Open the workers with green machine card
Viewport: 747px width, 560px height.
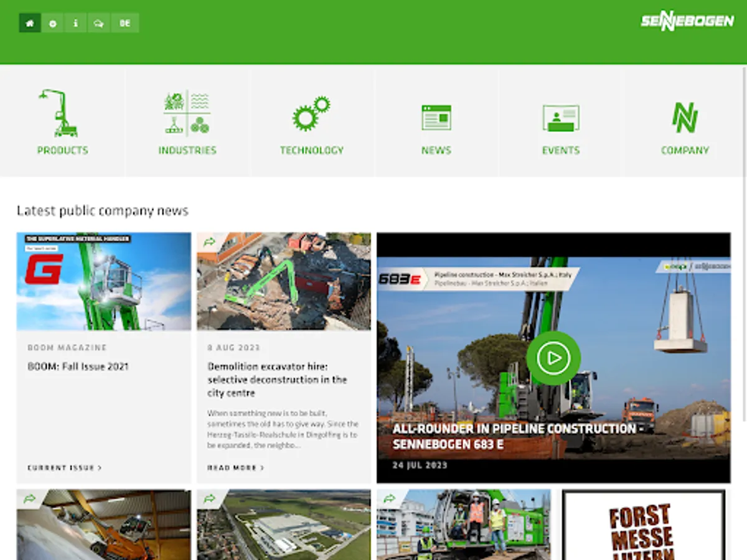click(464, 525)
